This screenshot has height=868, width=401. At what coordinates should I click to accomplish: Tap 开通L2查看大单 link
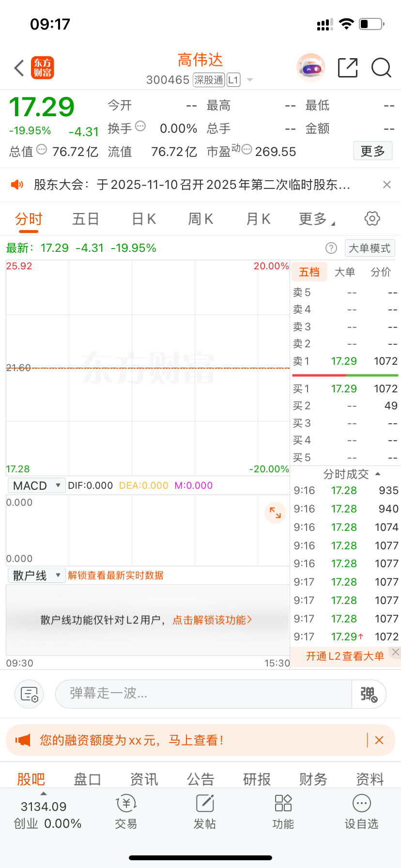(x=345, y=656)
